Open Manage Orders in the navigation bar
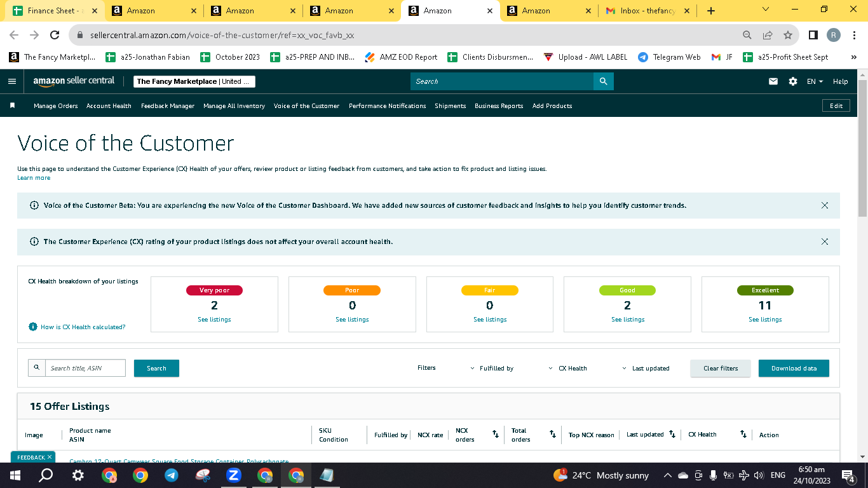 pos(56,106)
